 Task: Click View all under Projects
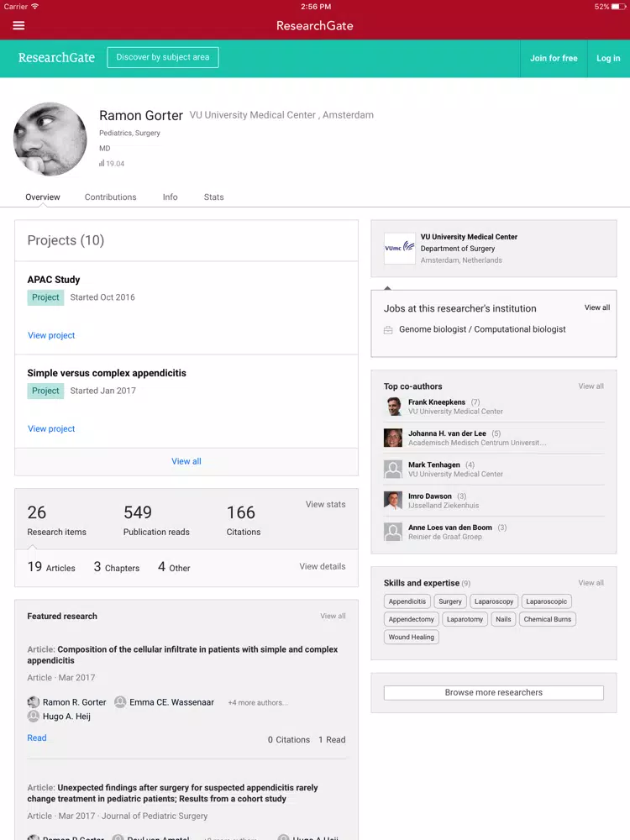pos(186,461)
